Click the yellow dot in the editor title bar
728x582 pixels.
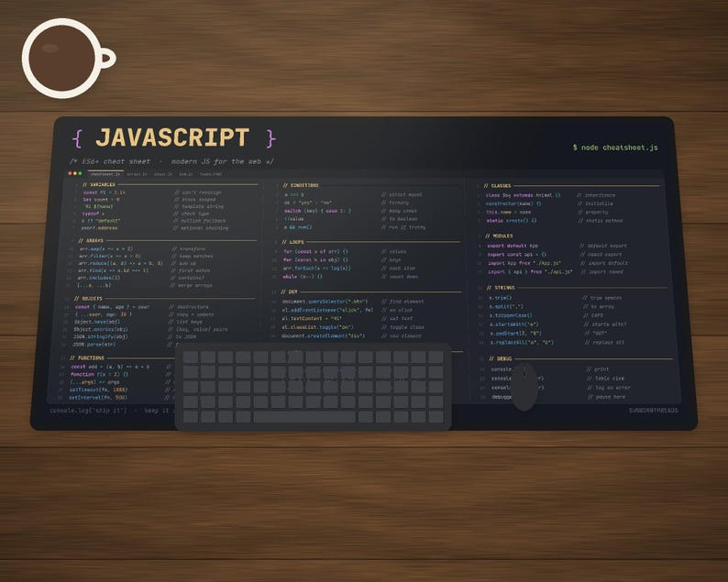[x=75, y=173]
